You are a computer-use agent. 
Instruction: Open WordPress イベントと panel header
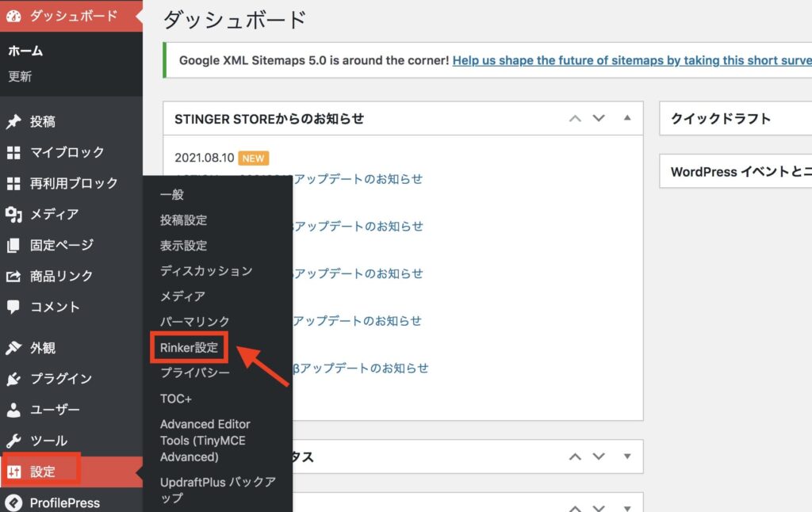coord(735,171)
